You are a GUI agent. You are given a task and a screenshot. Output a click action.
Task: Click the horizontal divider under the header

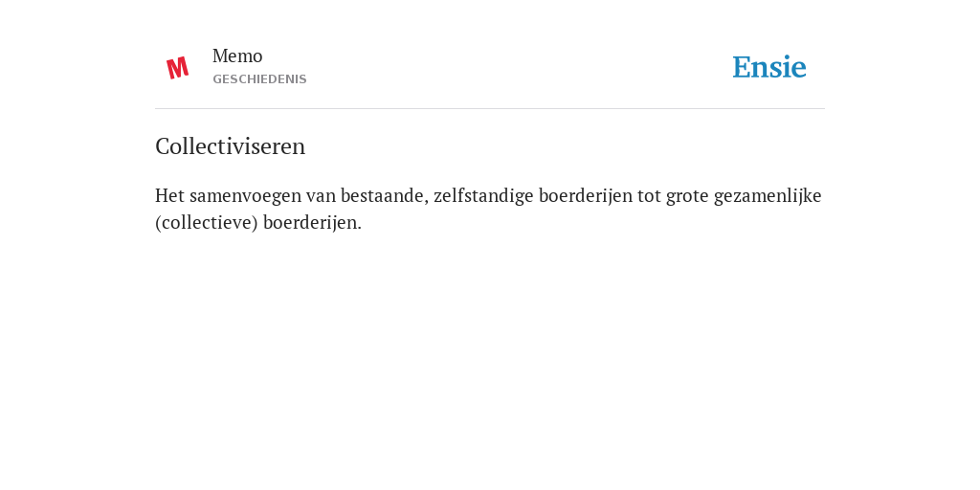pos(490,109)
